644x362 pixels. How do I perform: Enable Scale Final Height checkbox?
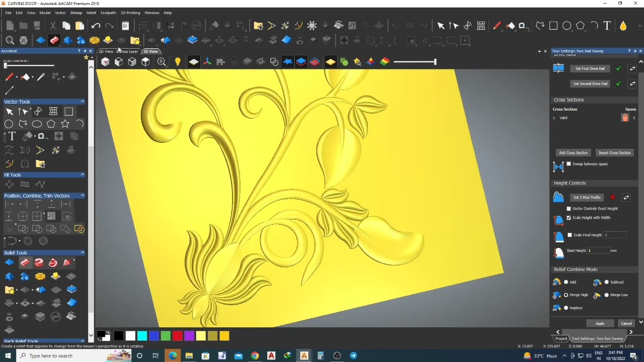[570, 235]
